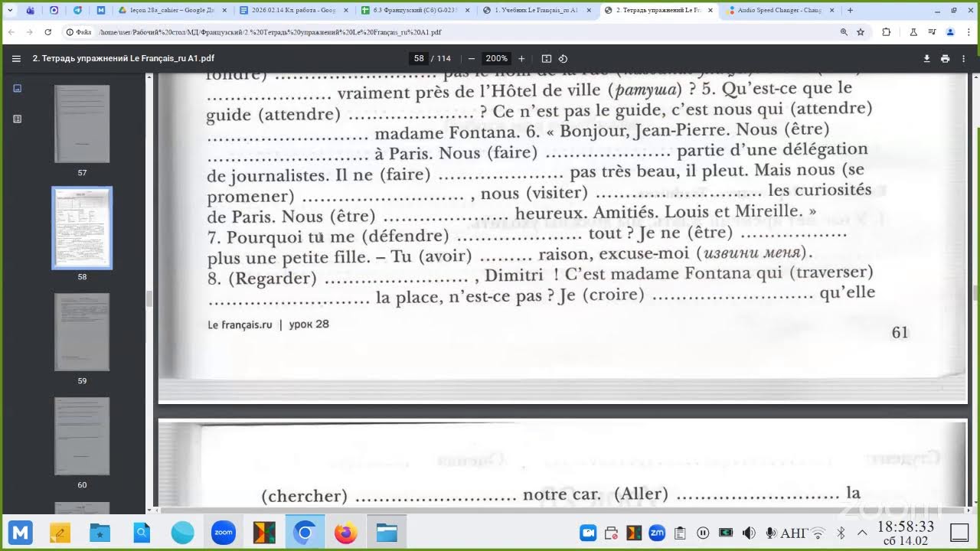Open the file search app in taskbar

click(142, 532)
